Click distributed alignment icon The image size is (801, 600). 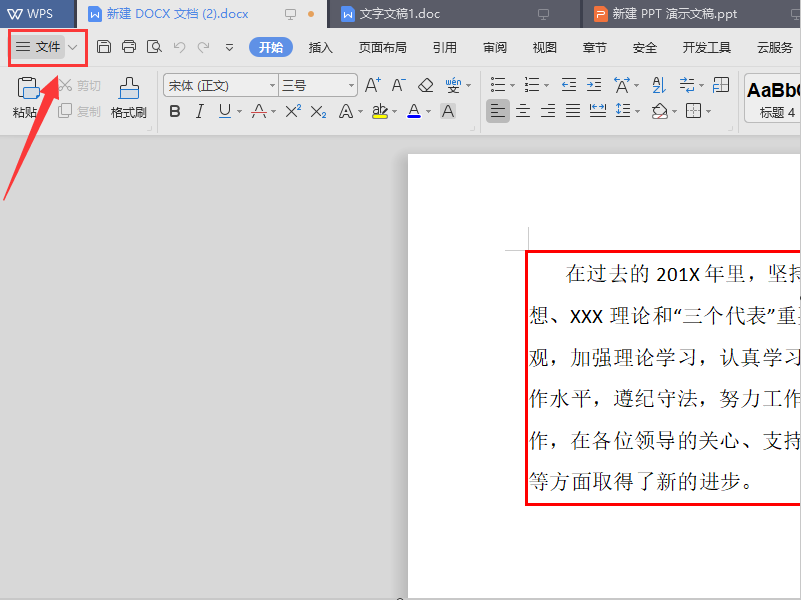point(598,111)
